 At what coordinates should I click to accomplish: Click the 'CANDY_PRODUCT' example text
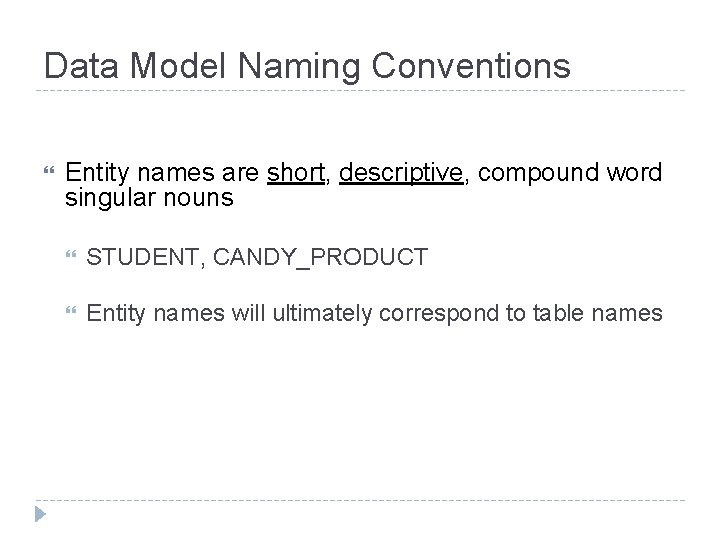[321, 258]
